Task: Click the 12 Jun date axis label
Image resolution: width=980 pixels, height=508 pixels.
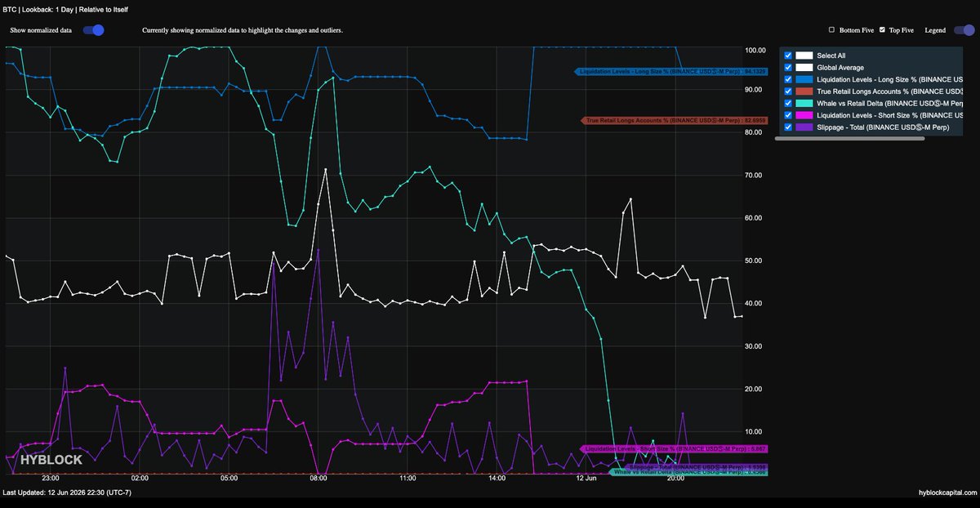Action: click(x=586, y=479)
